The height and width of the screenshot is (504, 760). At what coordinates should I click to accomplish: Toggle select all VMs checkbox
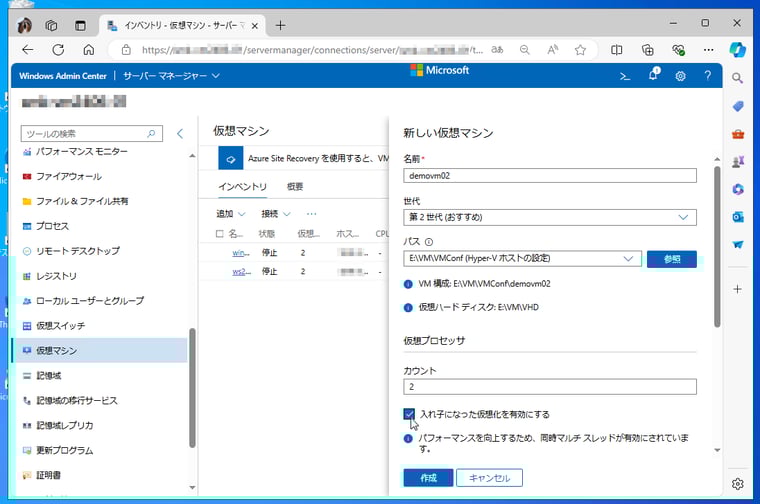pyautogui.click(x=220, y=234)
